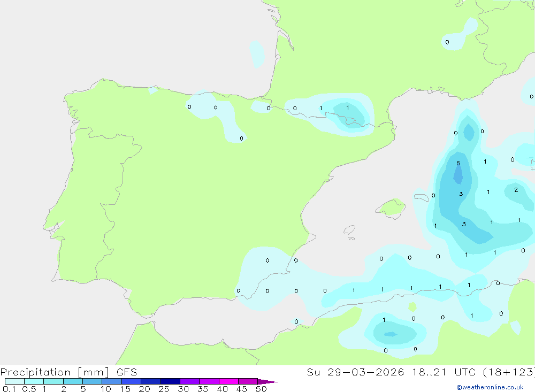
Task: Click the 30–35 mm purple swatch
Action: pyautogui.click(x=190, y=381)
